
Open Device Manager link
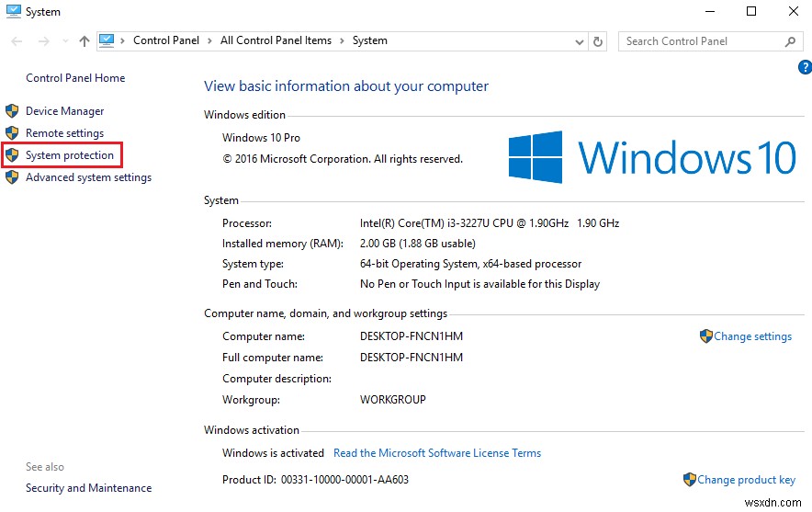click(64, 111)
